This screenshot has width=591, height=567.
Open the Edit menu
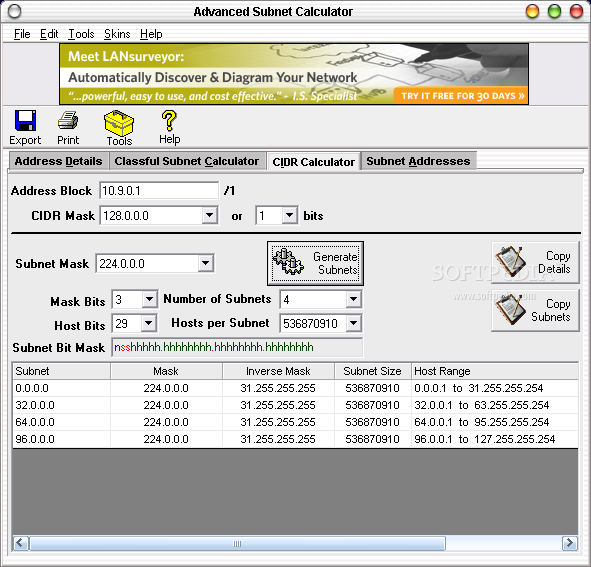[49, 34]
